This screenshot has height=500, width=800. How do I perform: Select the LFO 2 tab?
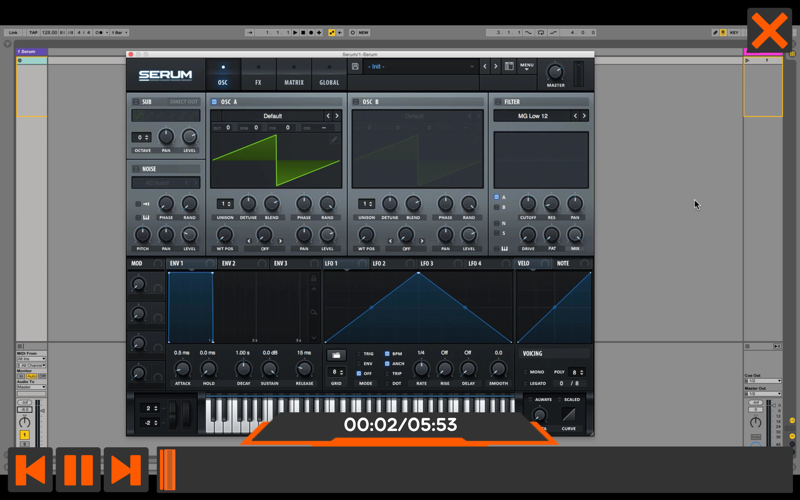pyautogui.click(x=393, y=263)
